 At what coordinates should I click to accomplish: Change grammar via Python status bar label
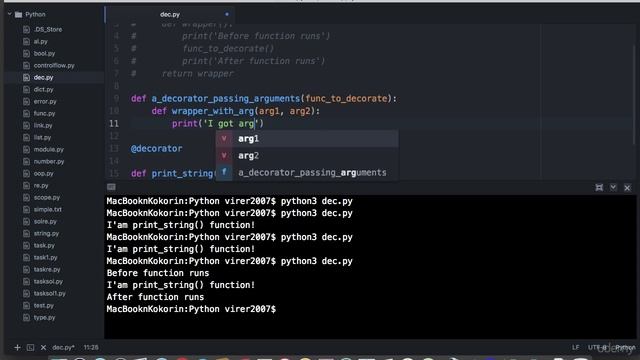pos(625,347)
